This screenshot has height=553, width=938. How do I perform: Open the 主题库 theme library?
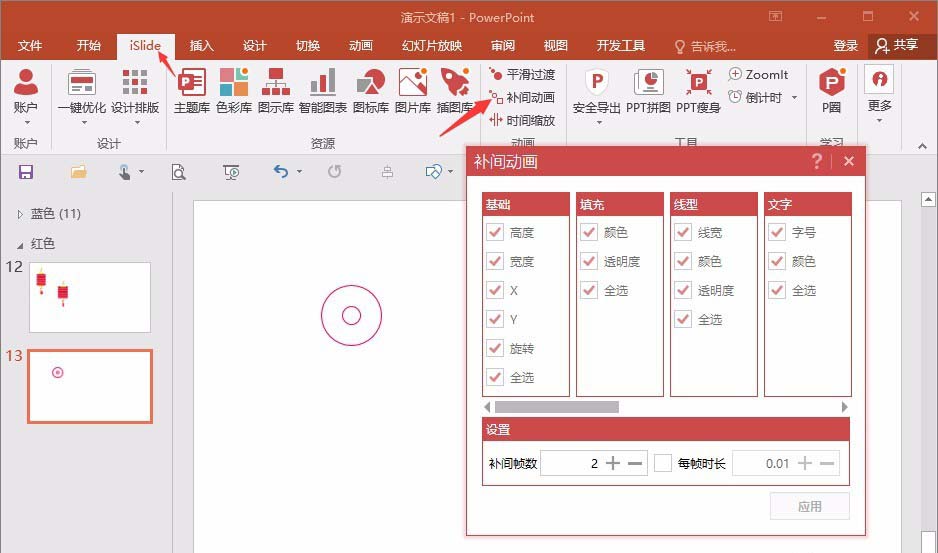(191, 90)
